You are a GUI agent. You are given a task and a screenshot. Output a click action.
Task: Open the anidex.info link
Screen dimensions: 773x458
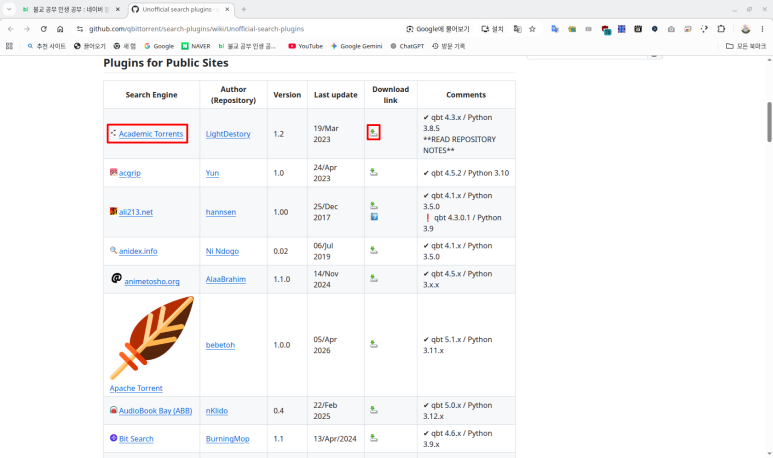[x=138, y=251]
